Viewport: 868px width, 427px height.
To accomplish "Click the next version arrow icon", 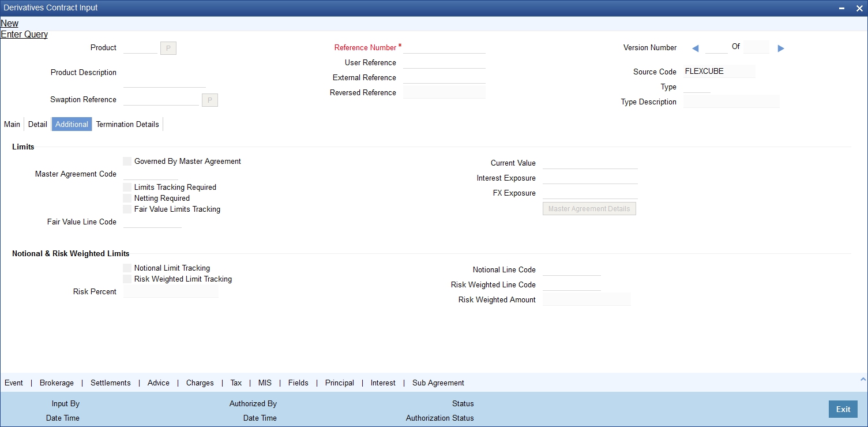I will coord(781,48).
